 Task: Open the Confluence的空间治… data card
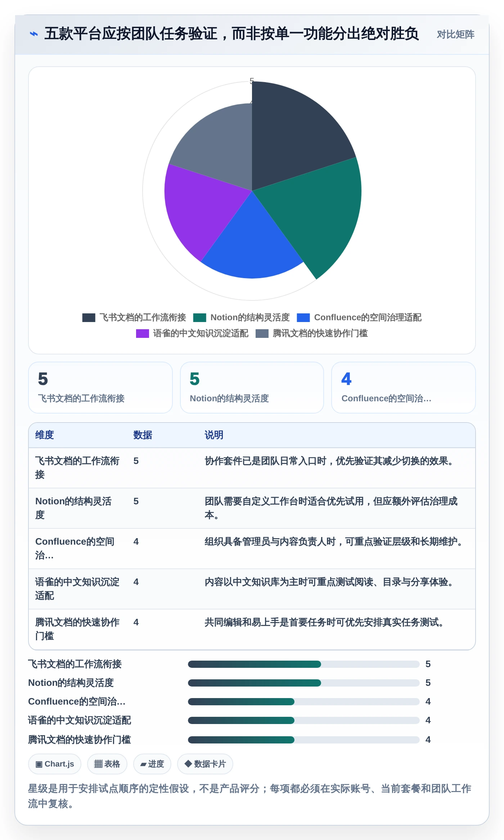point(404,388)
